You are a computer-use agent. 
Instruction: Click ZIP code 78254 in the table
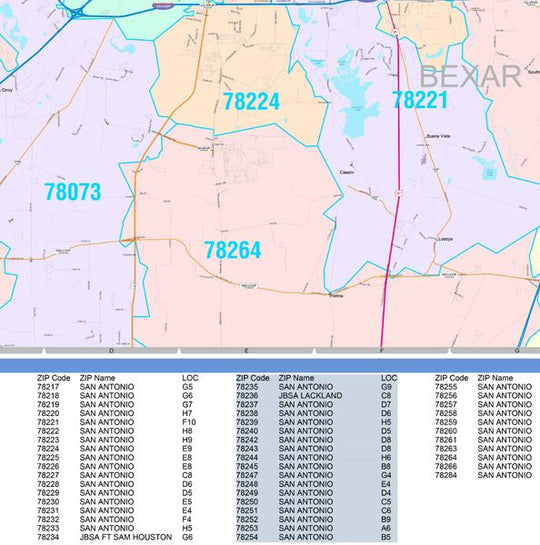(x=247, y=537)
